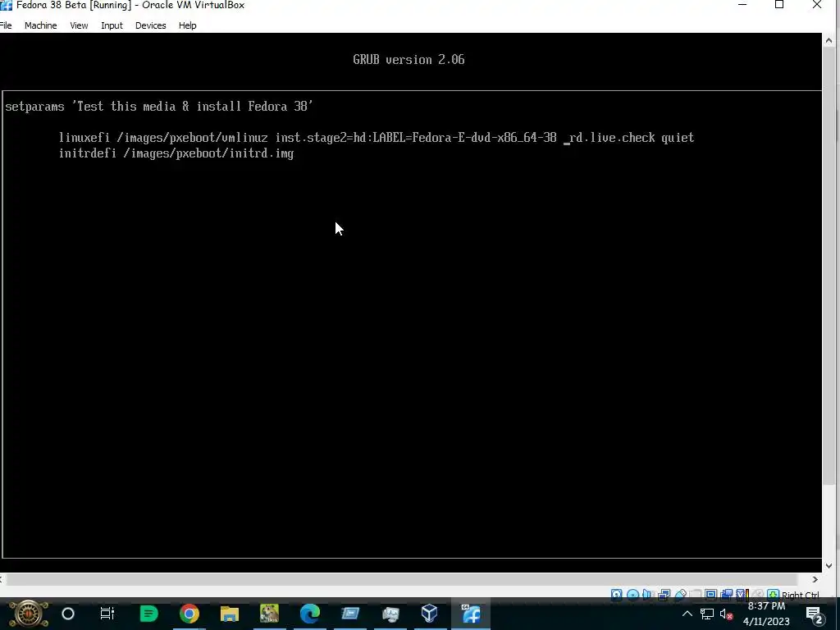
Task: Open the File menu
Action: 6,25
